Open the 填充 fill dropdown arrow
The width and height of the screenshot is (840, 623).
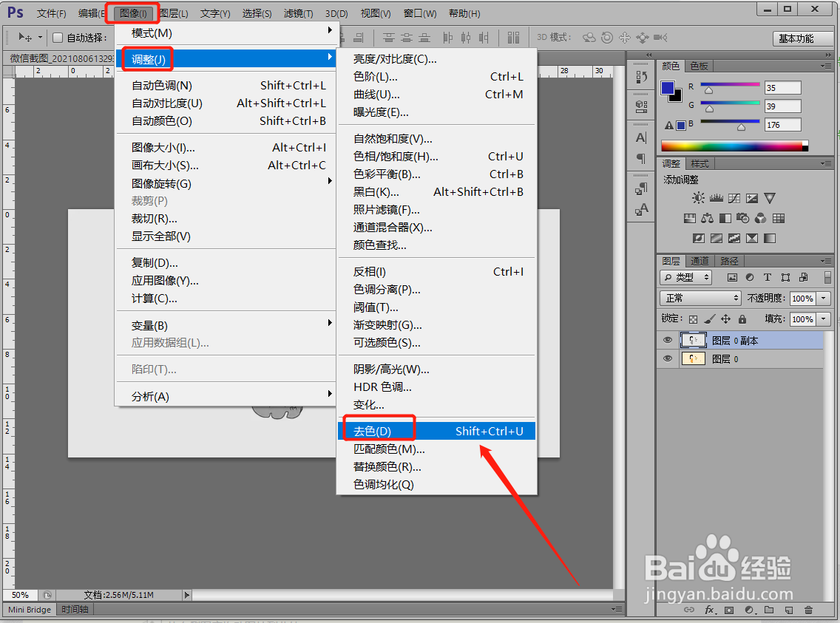tap(824, 319)
